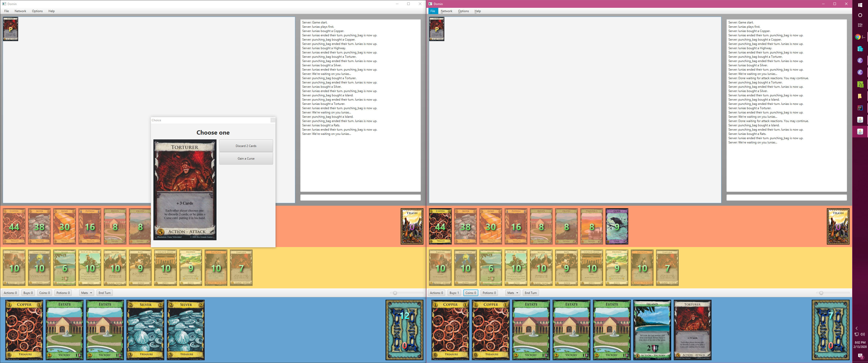Open Network menu in left window
Screen dimensions: 868x363
pos(20,11)
